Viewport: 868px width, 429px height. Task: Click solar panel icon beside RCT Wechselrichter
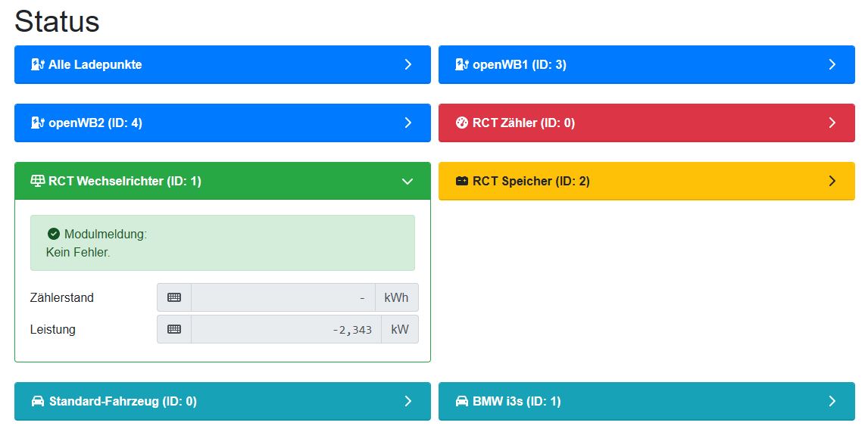click(x=37, y=182)
